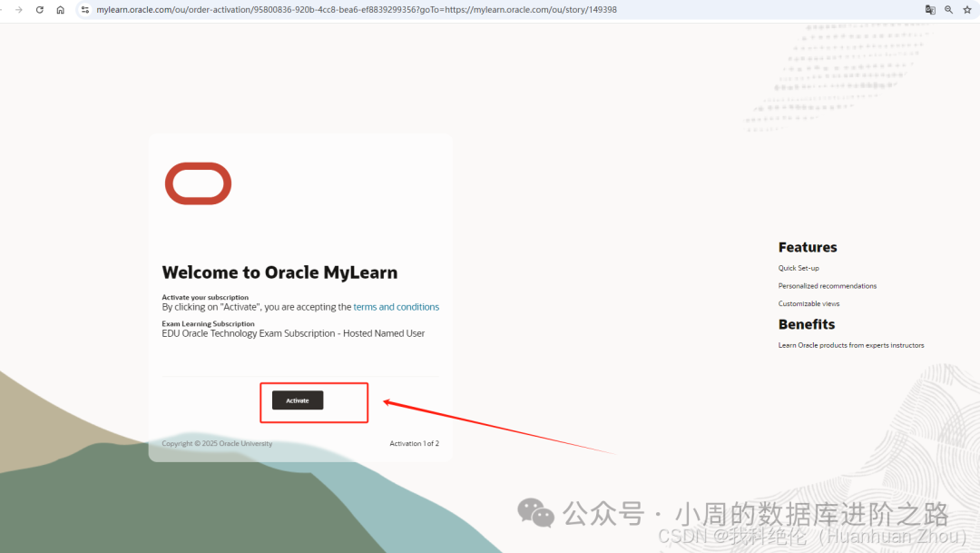Open site information icon in address bar
This screenshot has width=980, height=553.
85,10
